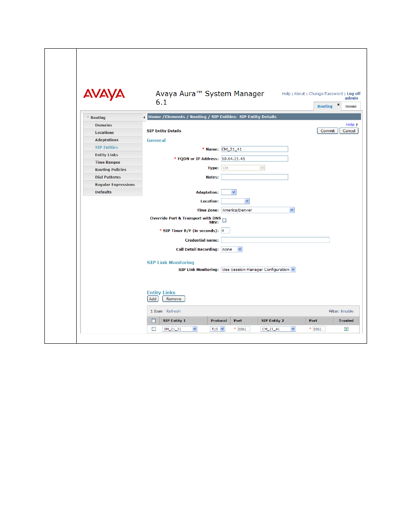Viewport: 411px width, 532px height.
Task: Click the Credential name field
Action: (x=275, y=240)
